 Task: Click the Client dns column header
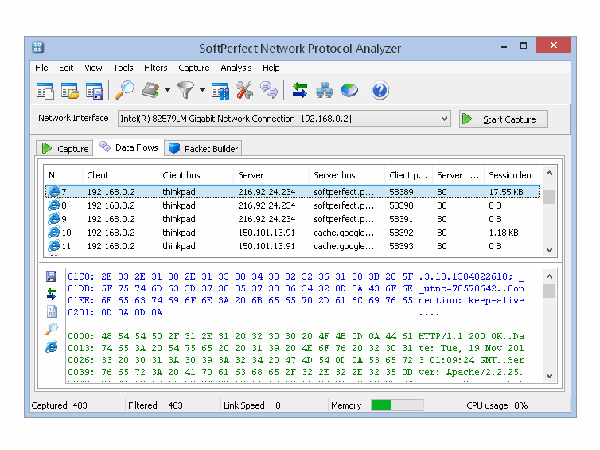196,175
